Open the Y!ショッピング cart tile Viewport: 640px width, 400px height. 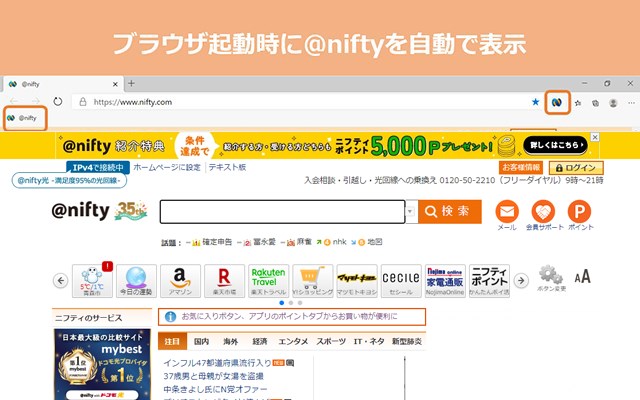coord(313,281)
